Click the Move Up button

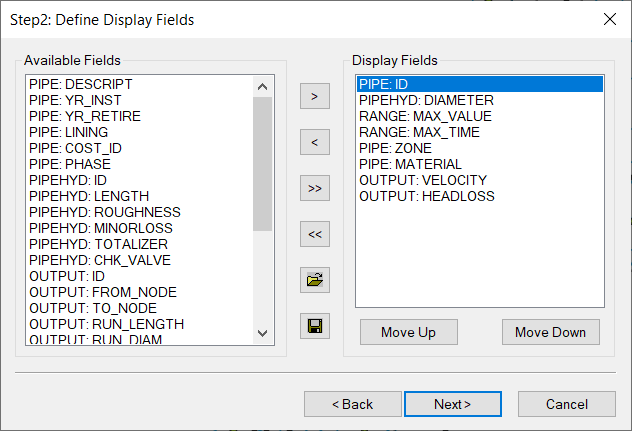409,332
